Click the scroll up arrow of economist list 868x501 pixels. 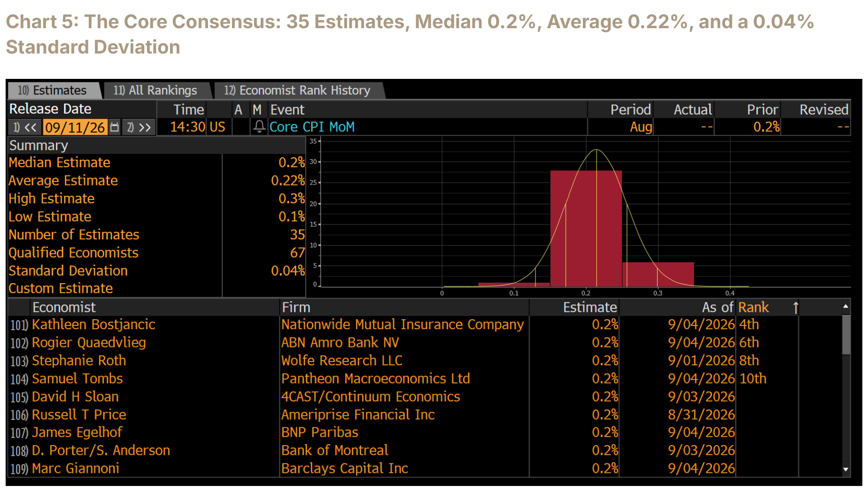tap(845, 306)
